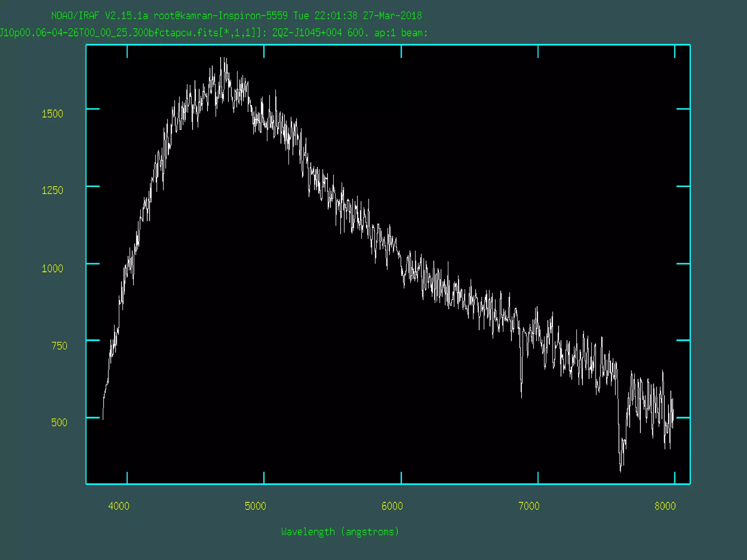Click the Wavelength (angstroms) axis title
747x560 pixels.
(x=340, y=532)
